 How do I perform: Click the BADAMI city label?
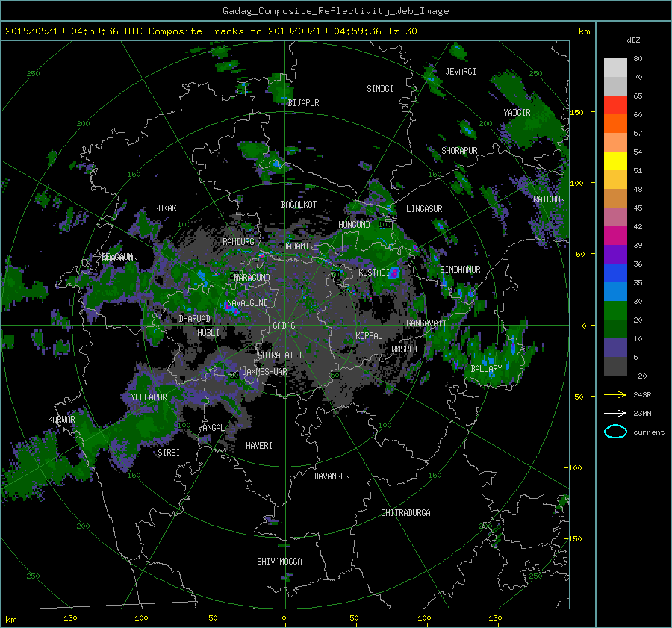296,246
